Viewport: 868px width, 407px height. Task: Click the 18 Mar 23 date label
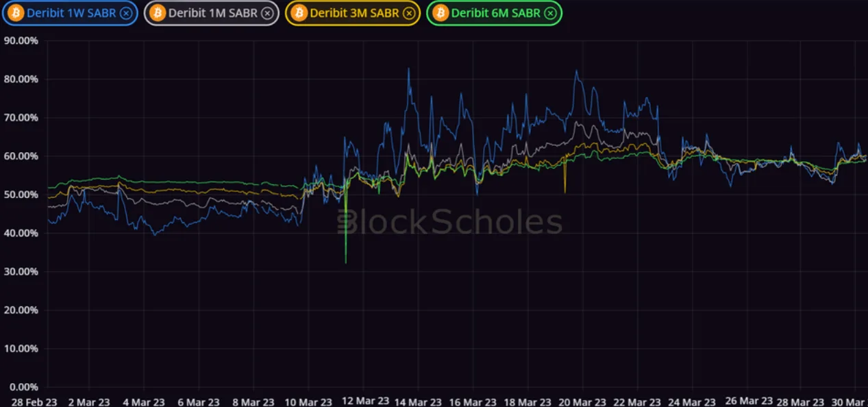click(528, 402)
